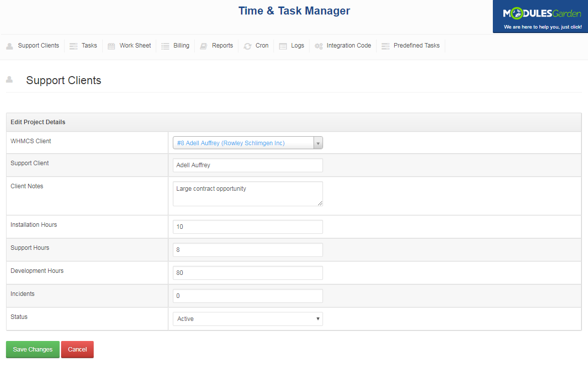
Task: Click the Support Clients person icon
Action: pyautogui.click(x=9, y=46)
